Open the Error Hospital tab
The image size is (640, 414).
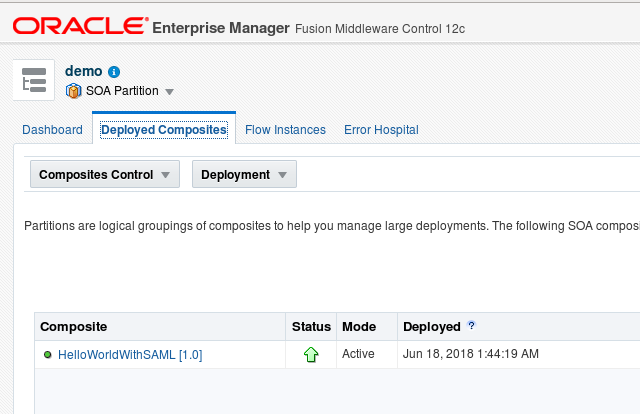[381, 130]
